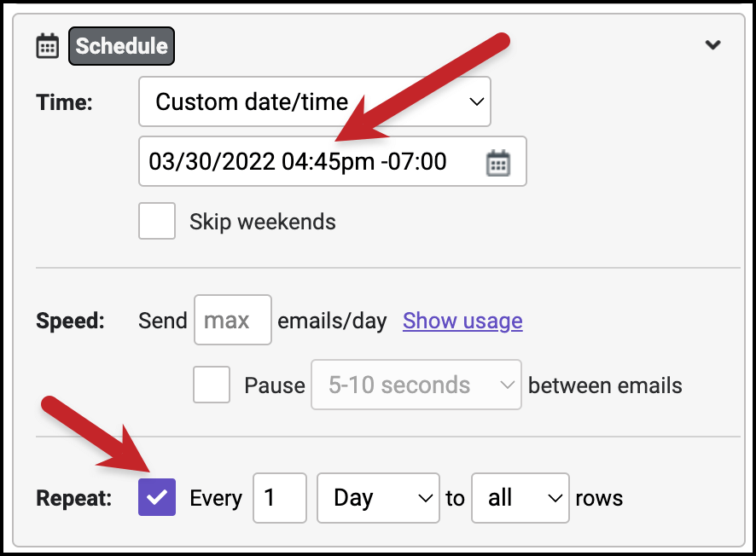Click the max emails/day input
The width and height of the screenshot is (756, 556).
point(233,320)
